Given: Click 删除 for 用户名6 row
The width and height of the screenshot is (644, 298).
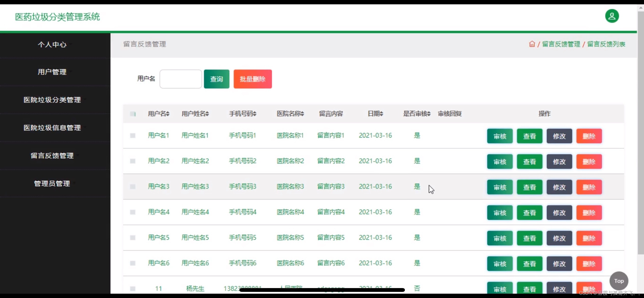Looking at the screenshot, I should coord(589,264).
